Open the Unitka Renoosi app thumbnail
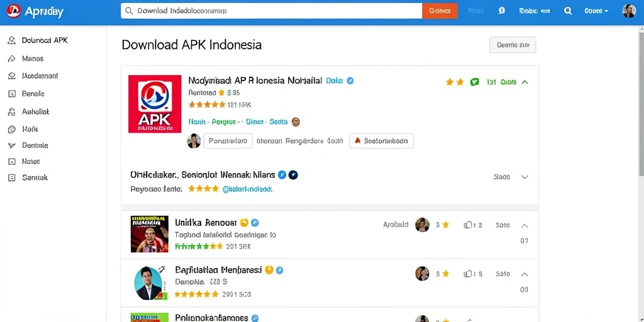 [150, 234]
